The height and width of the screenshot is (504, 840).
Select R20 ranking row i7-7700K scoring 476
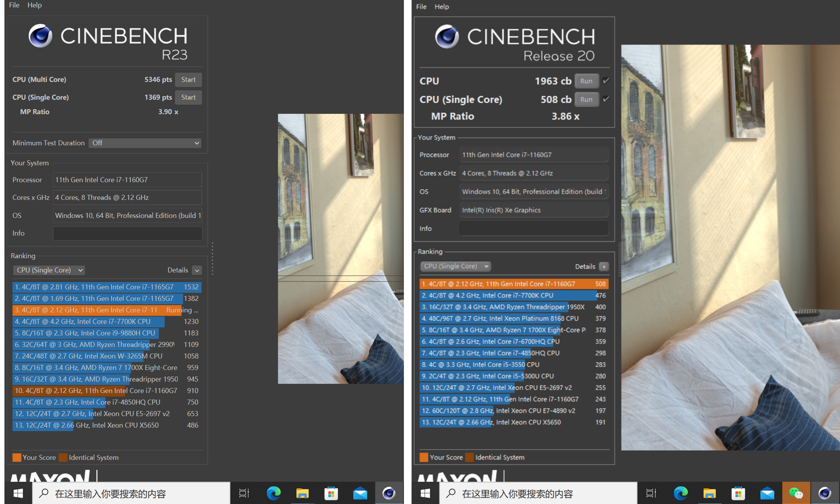point(514,295)
